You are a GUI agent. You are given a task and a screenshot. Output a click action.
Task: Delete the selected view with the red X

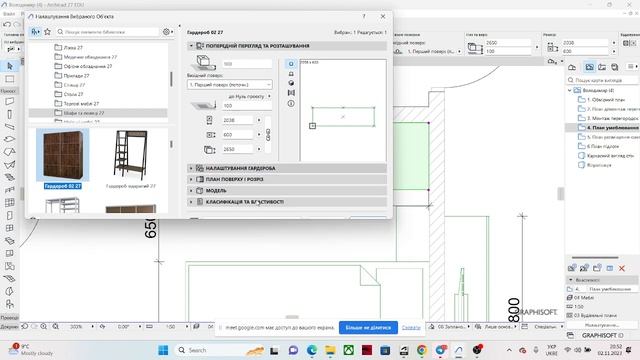pos(622,268)
